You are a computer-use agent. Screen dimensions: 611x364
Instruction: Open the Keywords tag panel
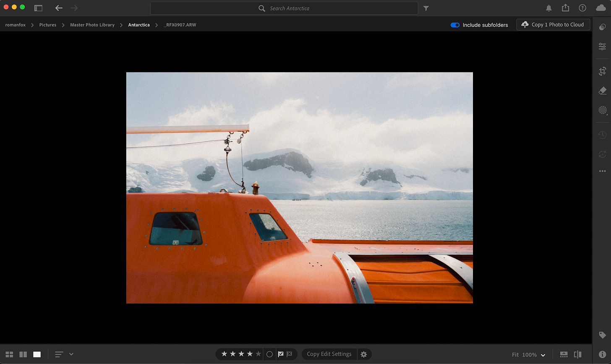(x=602, y=335)
